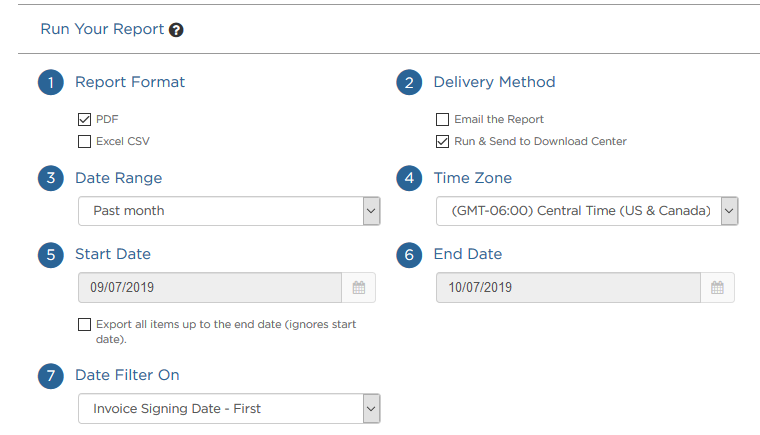Click the step 2 Delivery Method badge

[409, 82]
